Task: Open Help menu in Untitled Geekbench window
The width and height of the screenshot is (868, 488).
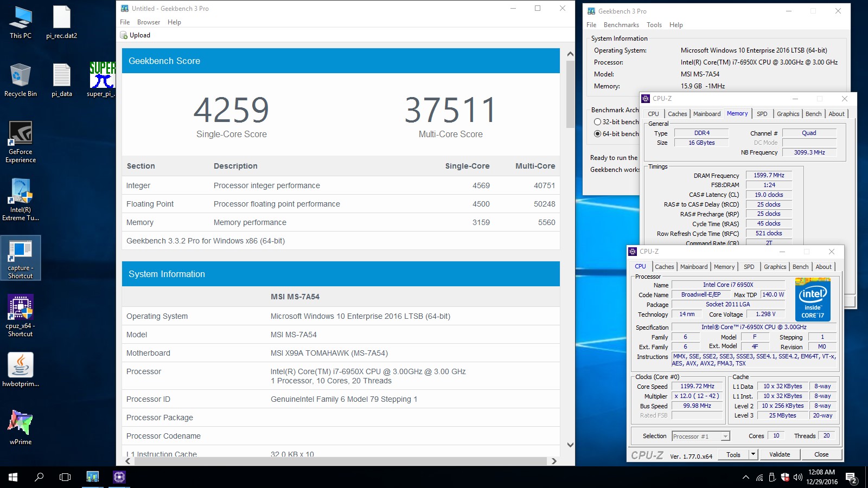Action: 174,22
